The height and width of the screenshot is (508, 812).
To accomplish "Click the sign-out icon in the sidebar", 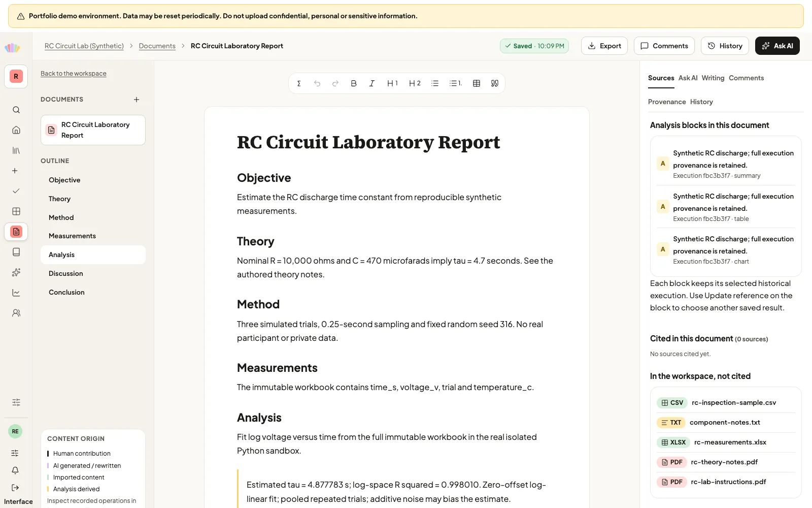I will (x=15, y=488).
